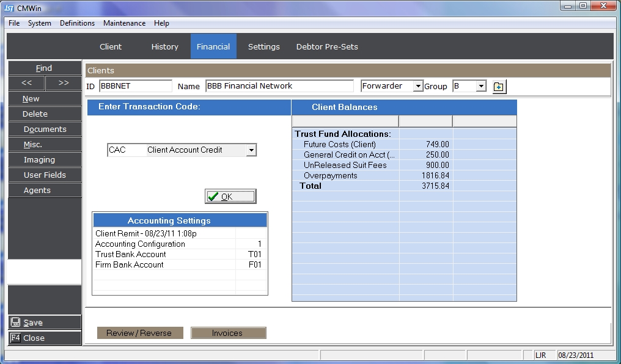Click the Review / Reverse button
The image size is (621, 364).
[x=140, y=333]
